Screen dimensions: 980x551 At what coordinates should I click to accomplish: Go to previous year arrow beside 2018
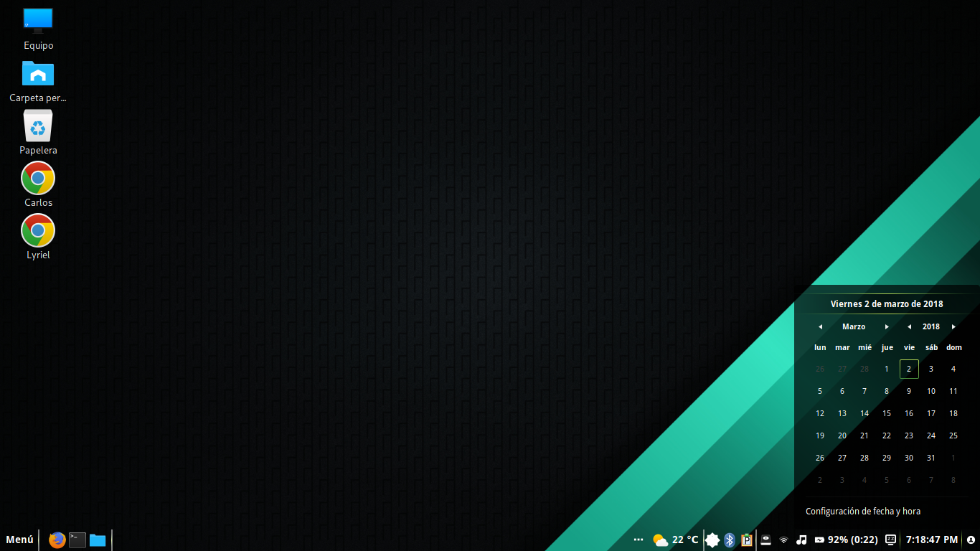click(909, 326)
